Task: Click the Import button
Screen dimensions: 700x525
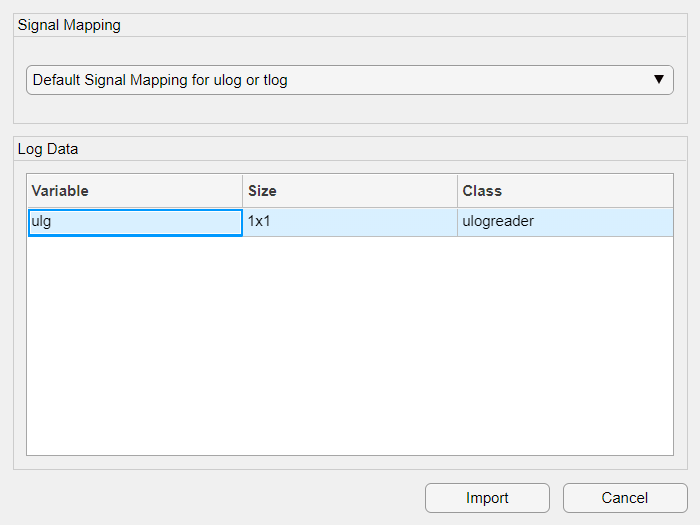Action: point(487,498)
